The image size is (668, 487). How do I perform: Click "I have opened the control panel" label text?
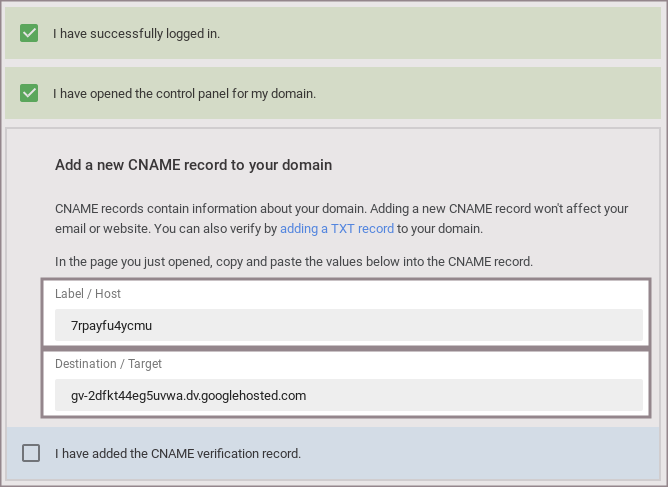pyautogui.click(x=184, y=93)
